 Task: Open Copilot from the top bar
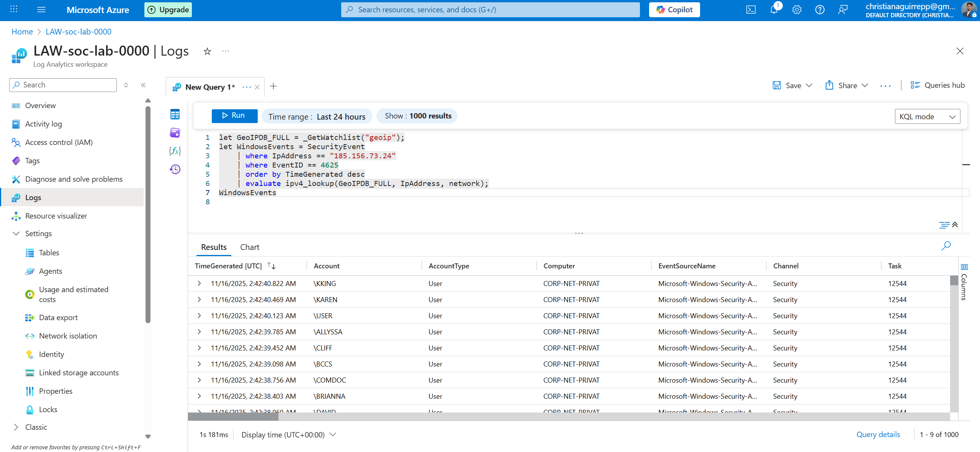coord(674,10)
